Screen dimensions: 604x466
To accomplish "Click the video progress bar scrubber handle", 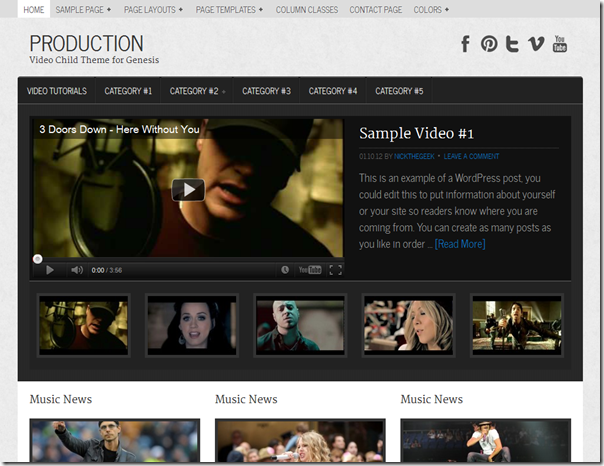I will (x=37, y=259).
